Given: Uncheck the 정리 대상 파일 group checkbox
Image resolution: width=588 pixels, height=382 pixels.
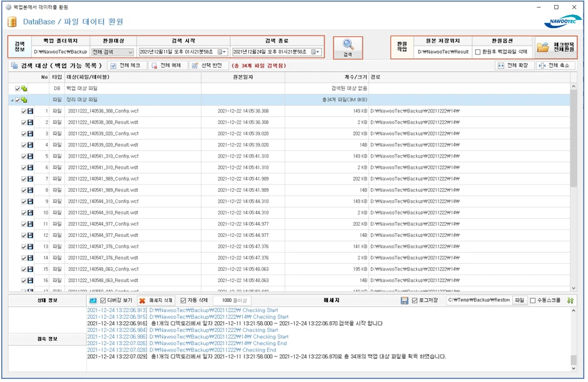Looking at the screenshot, I should click(x=18, y=100).
